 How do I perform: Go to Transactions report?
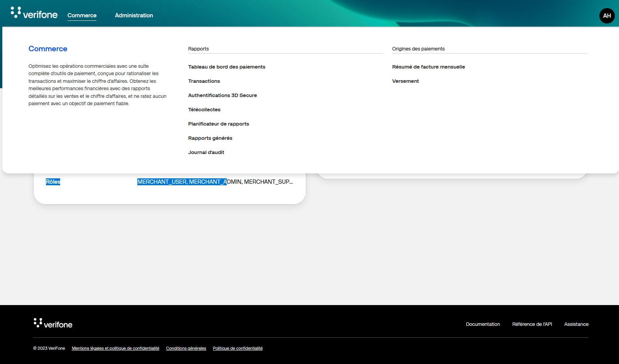(x=204, y=81)
